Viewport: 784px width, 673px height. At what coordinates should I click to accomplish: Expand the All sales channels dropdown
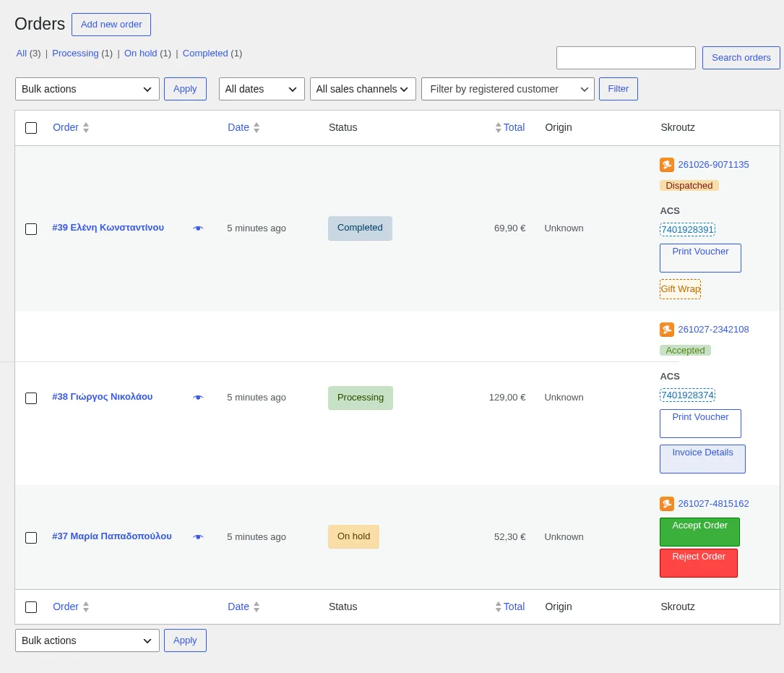[363, 89]
